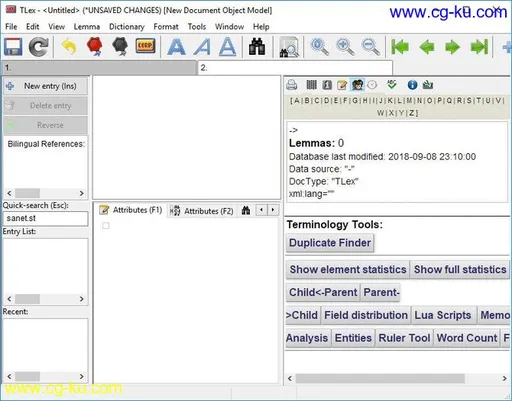
Task: Click the orange digital counter icon
Action: (x=145, y=46)
